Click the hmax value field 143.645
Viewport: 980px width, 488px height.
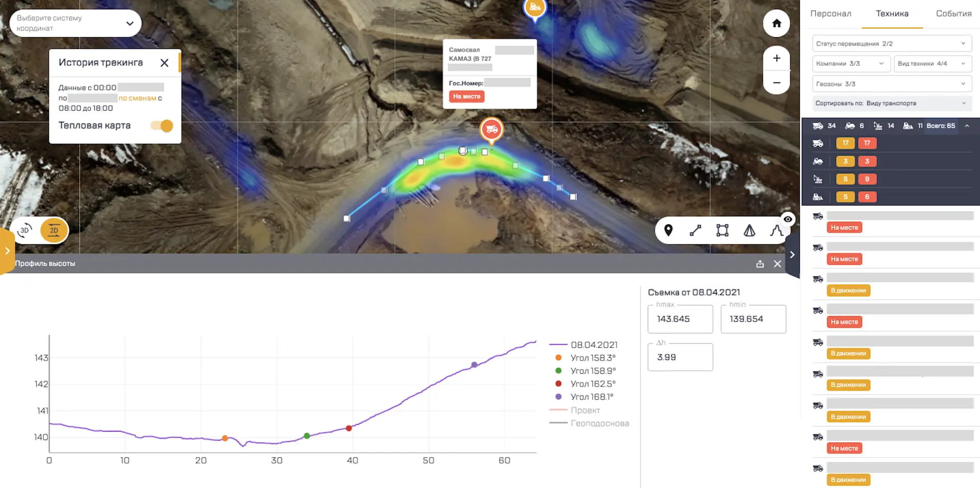point(680,319)
